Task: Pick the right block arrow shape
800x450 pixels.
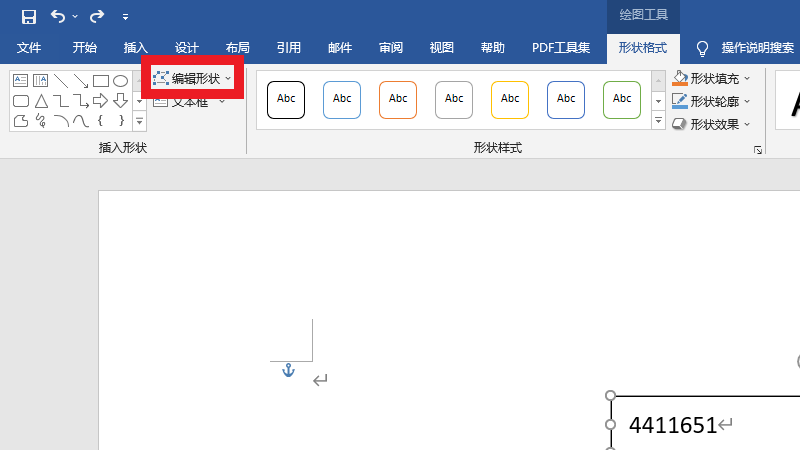Action: point(100,101)
